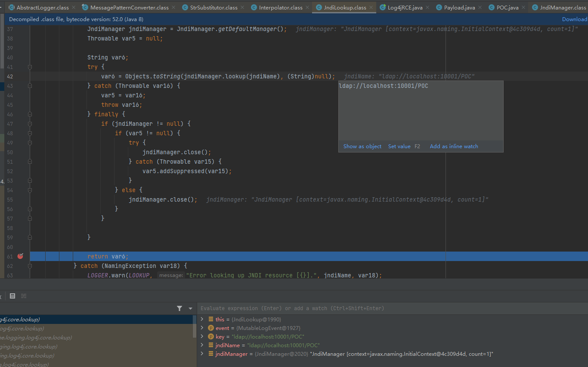The image size is (588, 367).
Task: Expand the 'event' variable node
Action: click(x=202, y=328)
